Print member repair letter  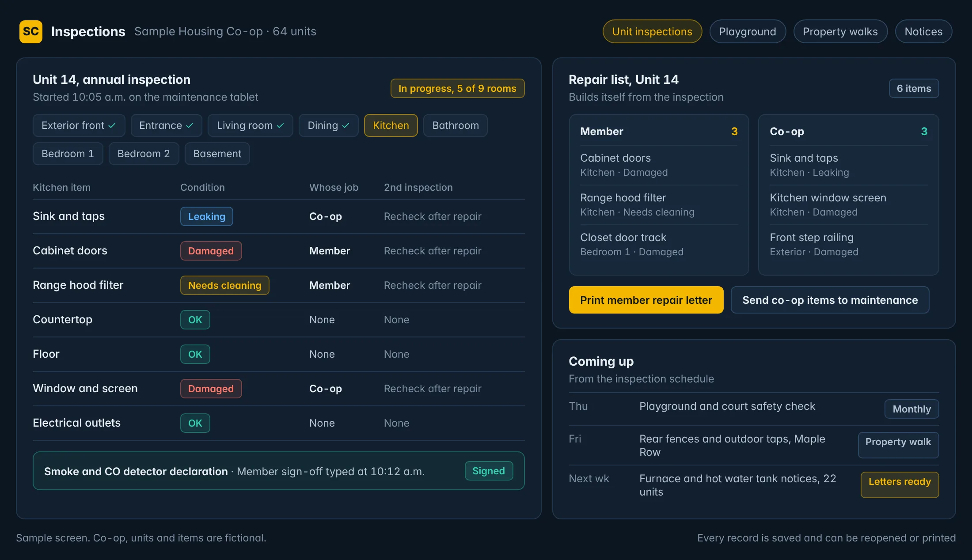point(646,300)
